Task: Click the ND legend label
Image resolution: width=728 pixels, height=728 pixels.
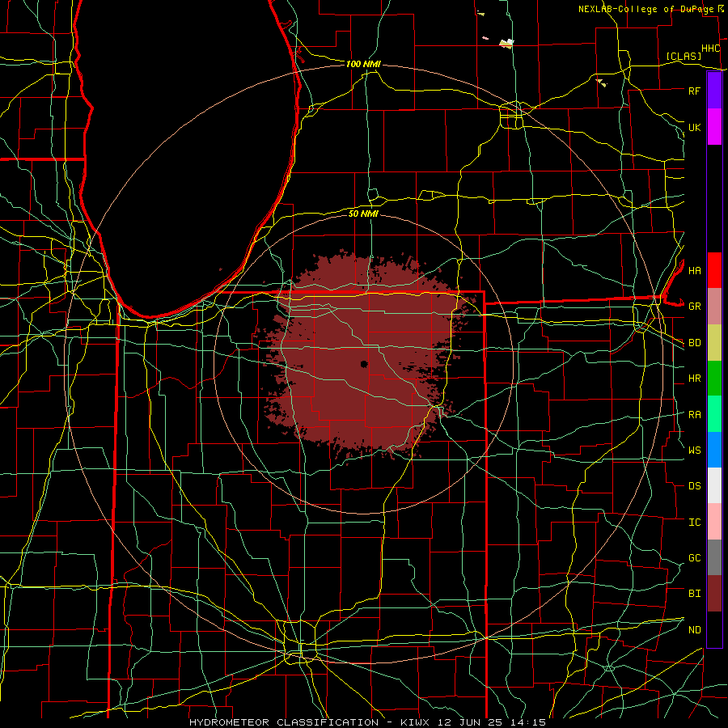Action: (x=695, y=629)
